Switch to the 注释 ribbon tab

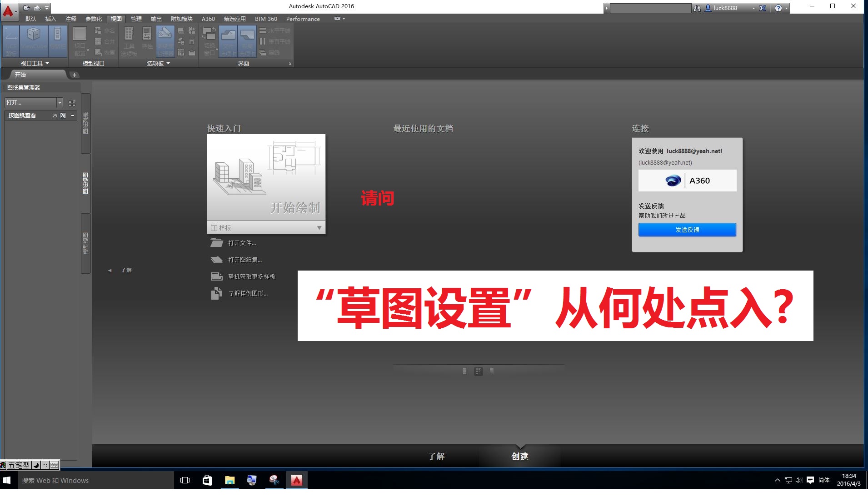pyautogui.click(x=70, y=19)
